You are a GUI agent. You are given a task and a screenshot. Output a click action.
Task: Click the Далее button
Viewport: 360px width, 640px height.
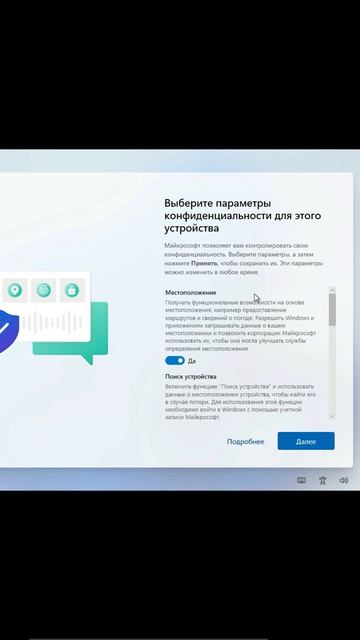(x=306, y=441)
